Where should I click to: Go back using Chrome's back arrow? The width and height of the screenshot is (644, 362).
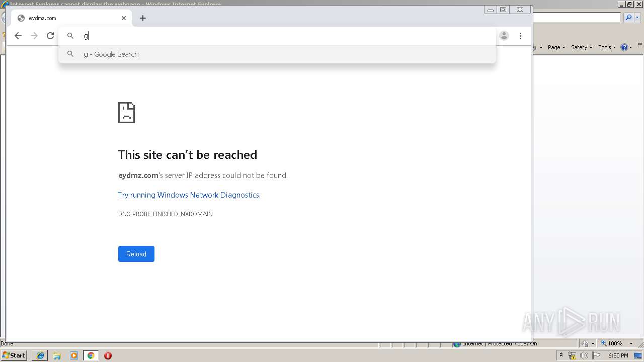click(18, 36)
